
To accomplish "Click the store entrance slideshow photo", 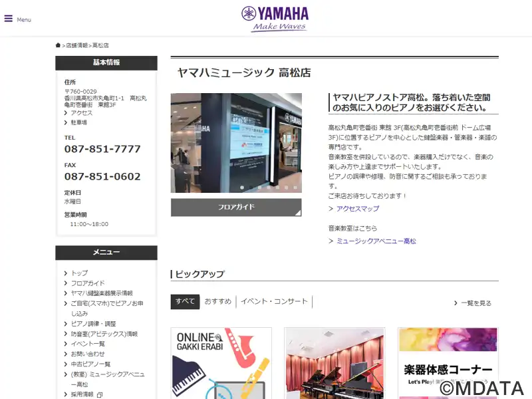I will tap(236, 143).
